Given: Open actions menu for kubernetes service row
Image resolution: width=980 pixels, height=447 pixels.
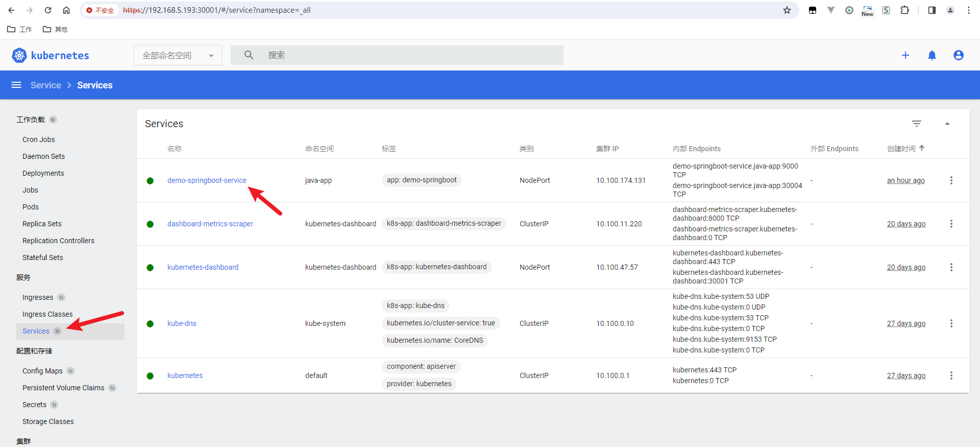Looking at the screenshot, I should pyautogui.click(x=951, y=375).
